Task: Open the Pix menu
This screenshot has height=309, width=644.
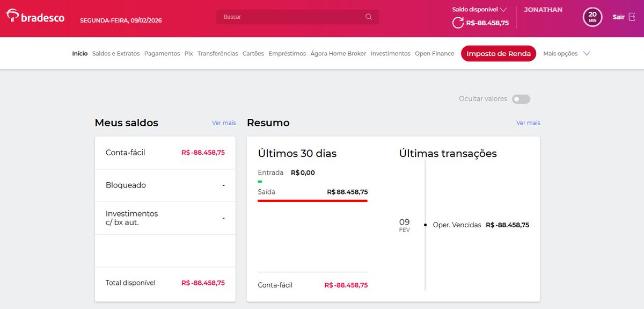Action: pos(189,54)
